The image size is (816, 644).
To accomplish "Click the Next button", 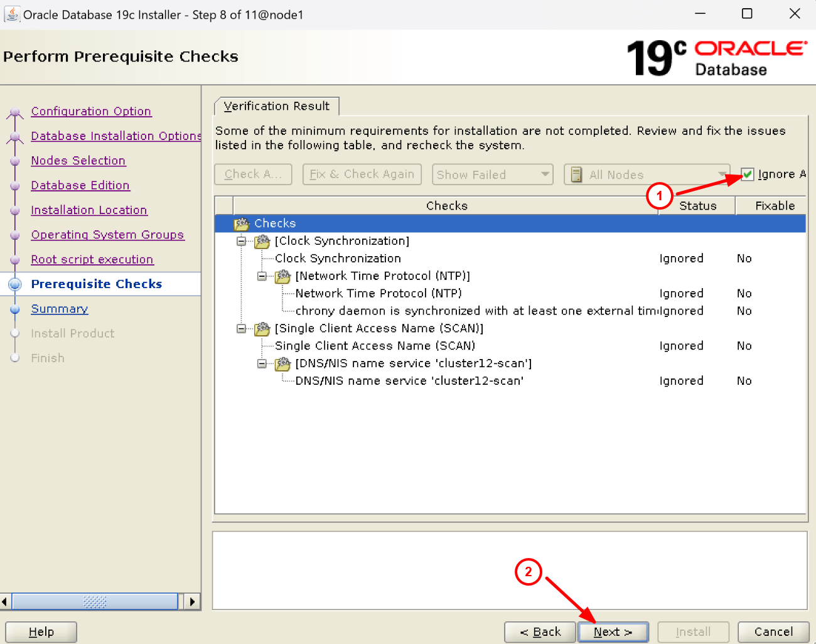I will (613, 632).
